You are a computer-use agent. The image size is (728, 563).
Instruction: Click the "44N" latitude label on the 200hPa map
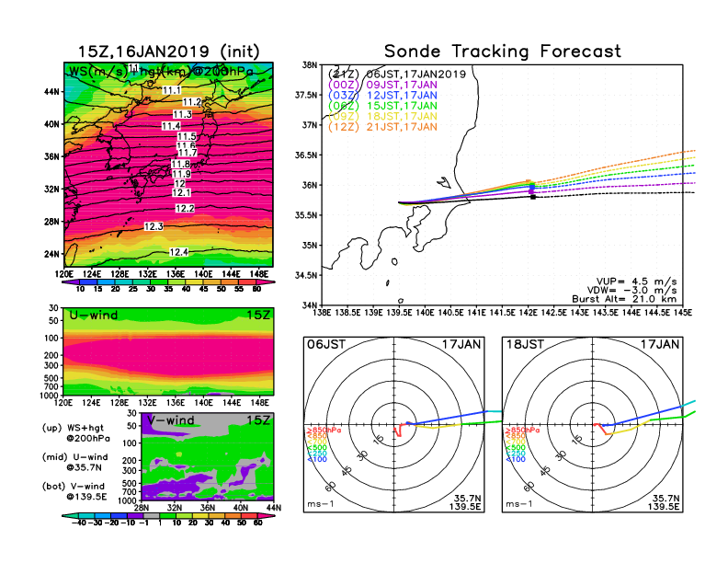tap(52, 92)
